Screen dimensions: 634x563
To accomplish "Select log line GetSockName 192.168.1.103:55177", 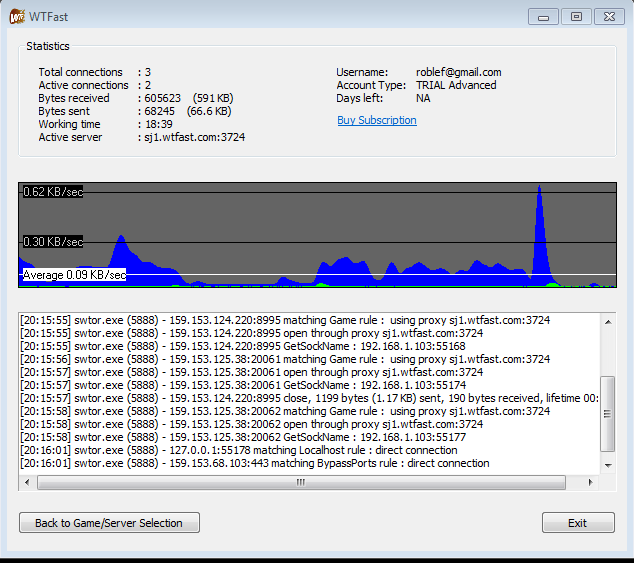I will 243,437.
